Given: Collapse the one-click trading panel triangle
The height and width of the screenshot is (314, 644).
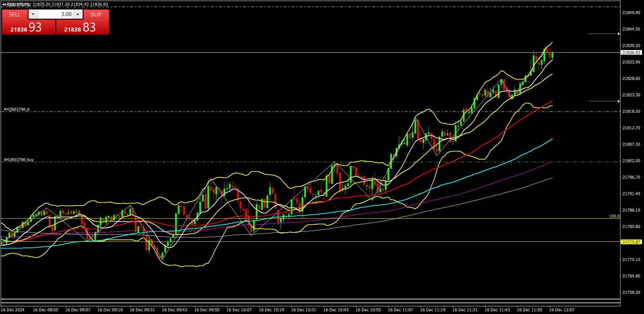Looking at the screenshot, I should (4, 4).
